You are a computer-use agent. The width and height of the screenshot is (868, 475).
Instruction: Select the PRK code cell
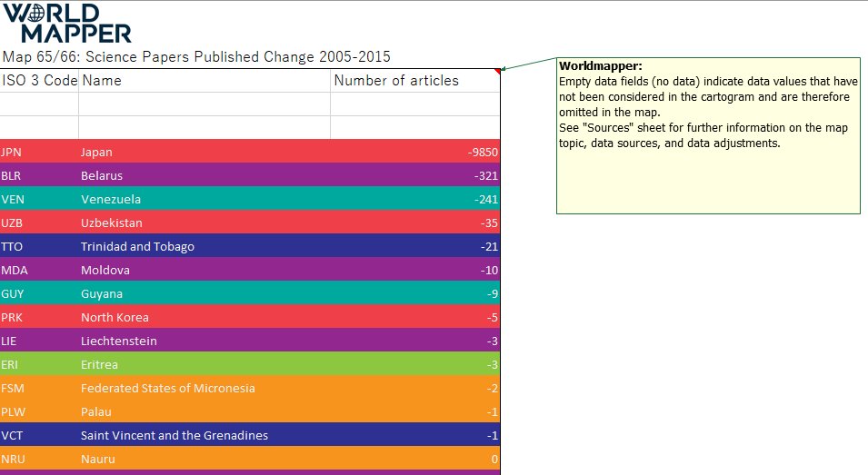[39, 317]
